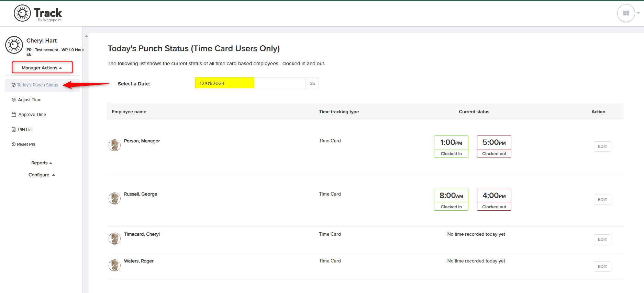Click Timecard, Cheryl's avatar photo
The width and height of the screenshot is (644, 293).
click(114, 238)
